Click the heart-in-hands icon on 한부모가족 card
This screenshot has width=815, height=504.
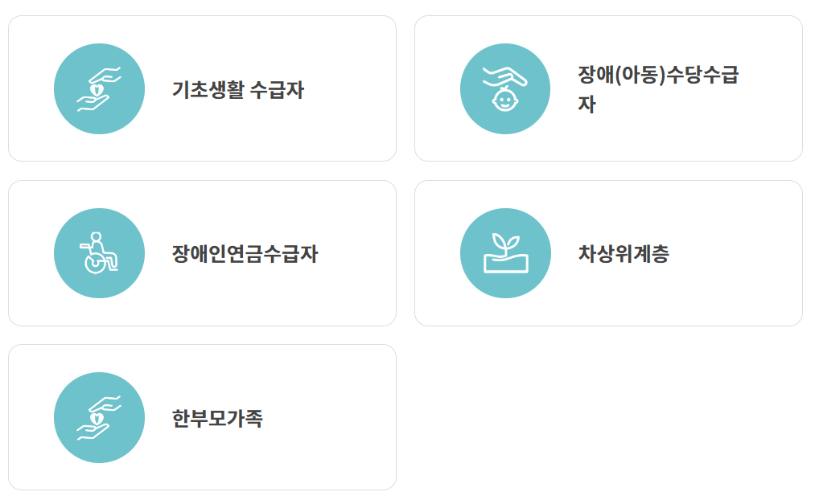click(99, 416)
